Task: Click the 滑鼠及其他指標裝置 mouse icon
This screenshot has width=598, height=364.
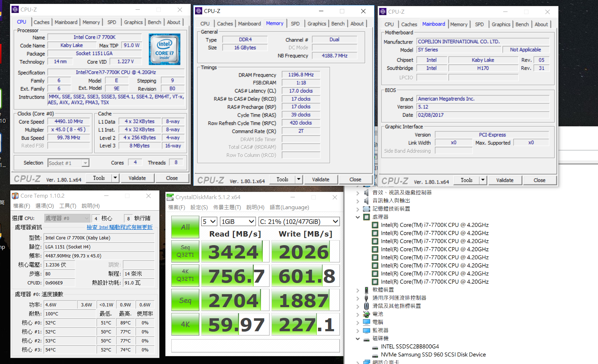Action: point(367,306)
